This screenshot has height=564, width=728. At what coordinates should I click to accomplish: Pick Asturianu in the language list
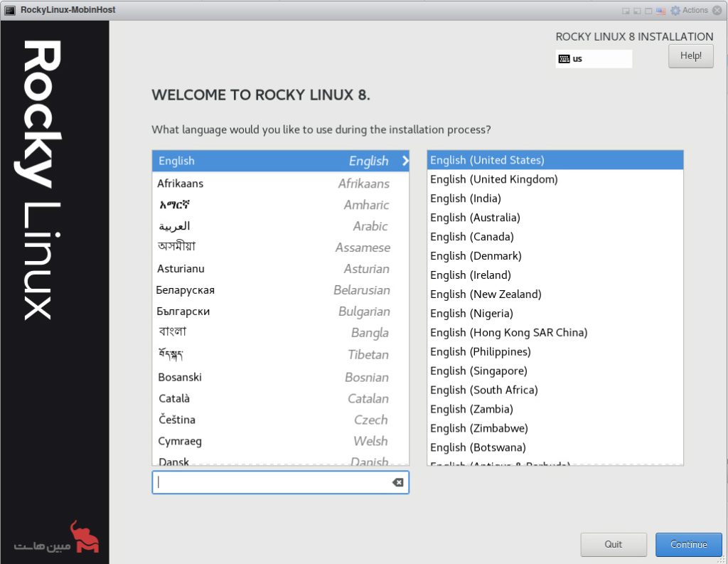click(x=280, y=269)
